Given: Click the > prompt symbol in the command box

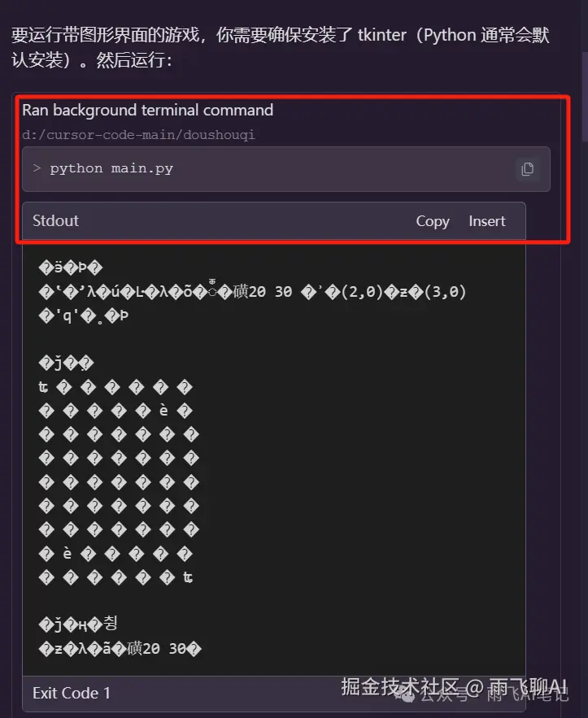Looking at the screenshot, I should point(37,168).
